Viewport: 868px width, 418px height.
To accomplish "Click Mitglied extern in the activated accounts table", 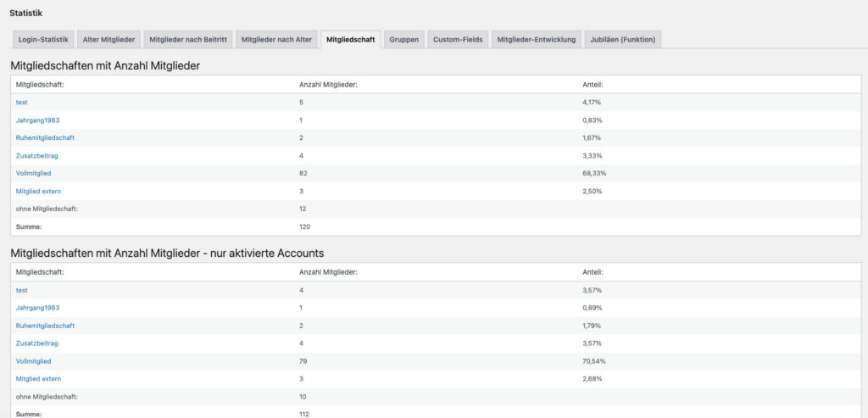I will click(38, 379).
